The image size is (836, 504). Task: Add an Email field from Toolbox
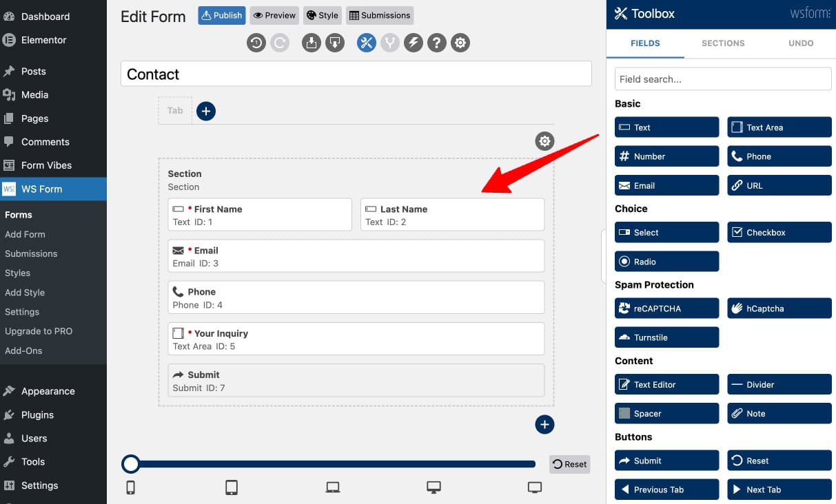pyautogui.click(x=666, y=185)
